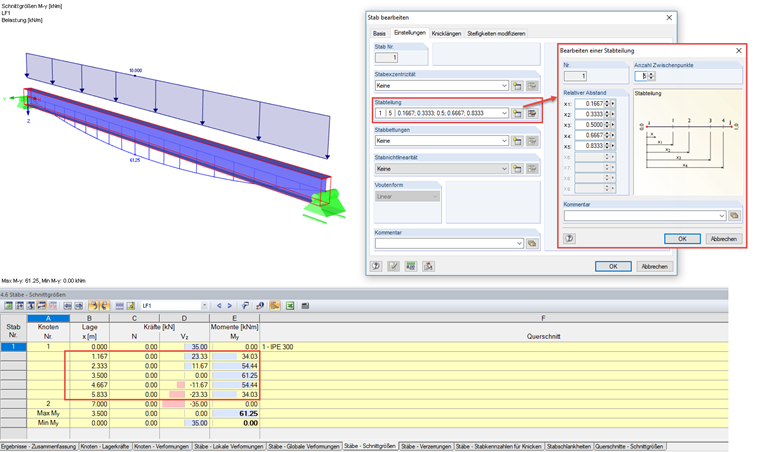Click the help icon in Stab bearbeiten dialog

pyautogui.click(x=376, y=266)
